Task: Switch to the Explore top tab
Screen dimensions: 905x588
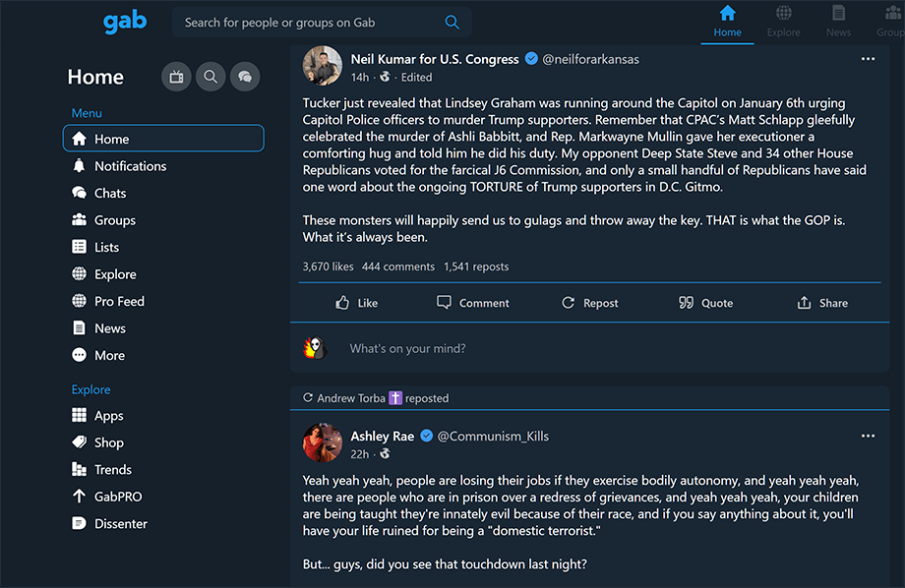Action: click(784, 22)
